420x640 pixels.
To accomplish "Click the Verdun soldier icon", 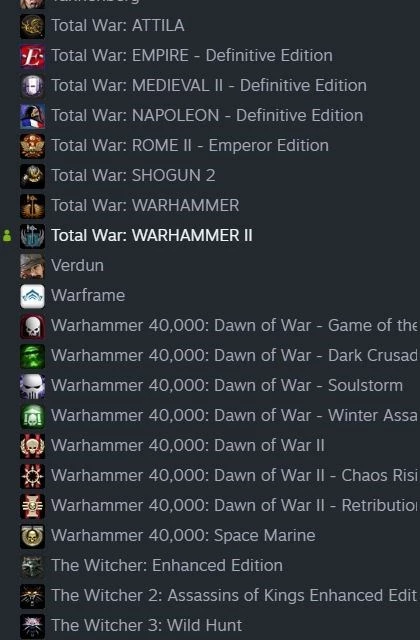I will pos(32,266).
